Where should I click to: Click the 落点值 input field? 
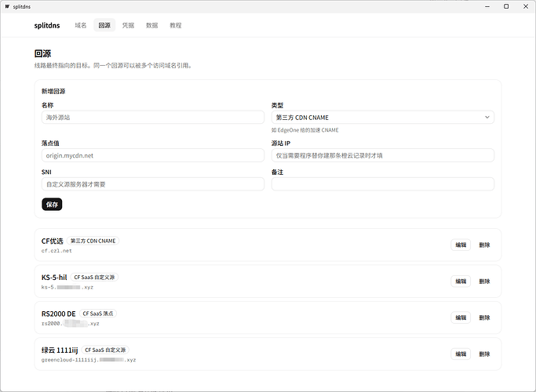coord(153,155)
